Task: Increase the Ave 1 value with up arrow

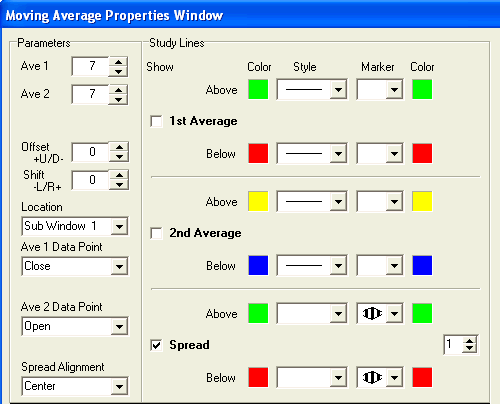Action: (x=118, y=62)
